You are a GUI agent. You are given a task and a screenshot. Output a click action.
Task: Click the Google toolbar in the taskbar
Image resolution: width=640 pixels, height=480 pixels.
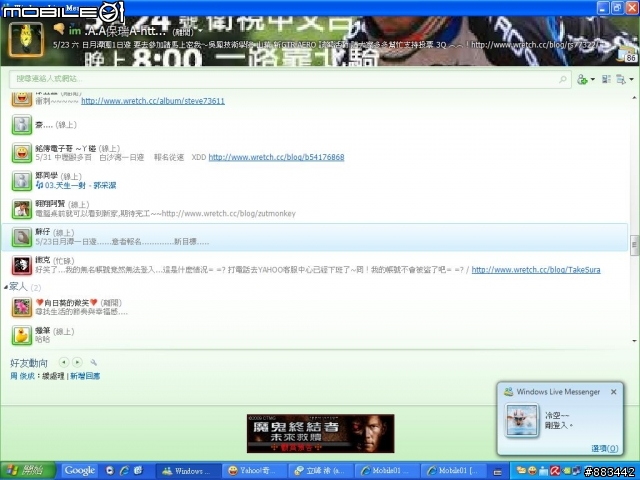[x=80, y=471]
